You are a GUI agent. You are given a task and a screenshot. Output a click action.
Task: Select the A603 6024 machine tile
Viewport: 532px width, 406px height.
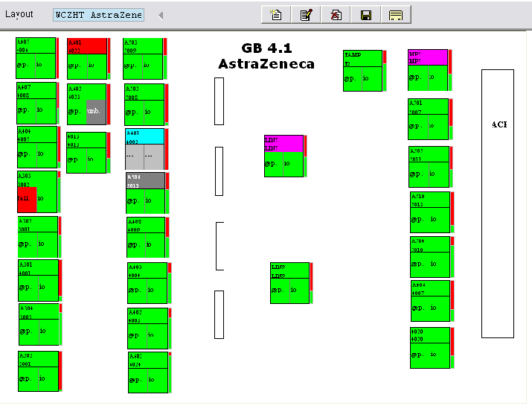coord(148,372)
